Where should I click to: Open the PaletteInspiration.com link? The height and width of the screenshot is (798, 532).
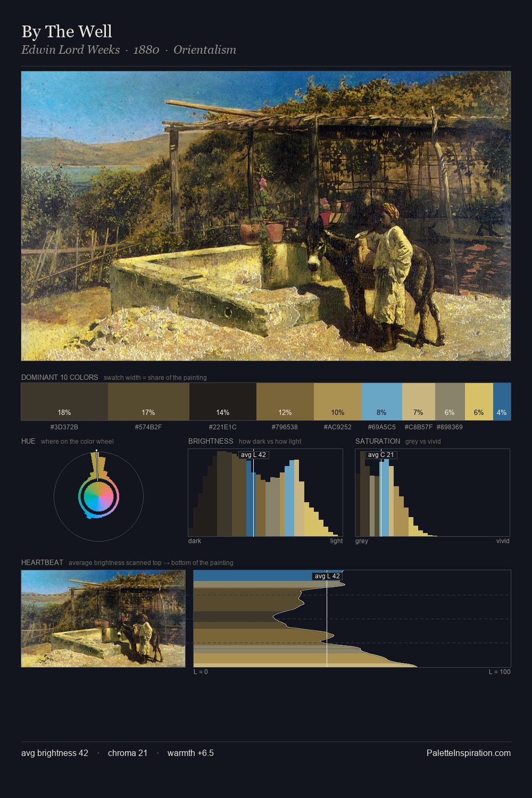[x=469, y=753]
